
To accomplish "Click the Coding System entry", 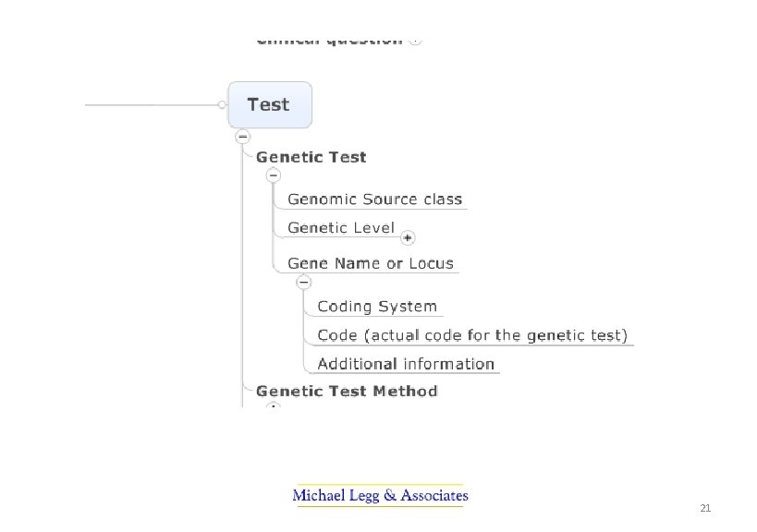I will [x=376, y=307].
